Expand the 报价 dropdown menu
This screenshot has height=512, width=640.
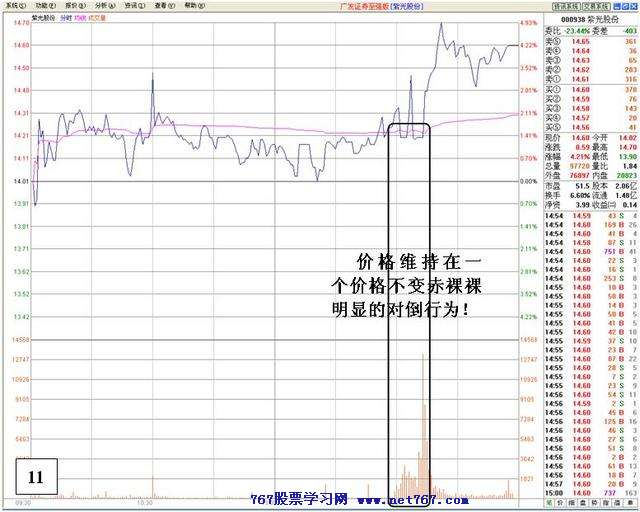point(73,5)
